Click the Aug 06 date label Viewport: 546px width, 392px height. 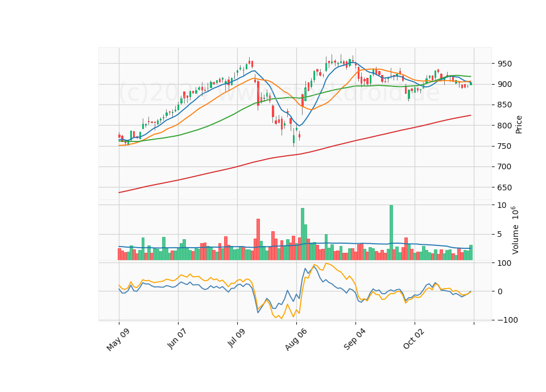(x=296, y=340)
